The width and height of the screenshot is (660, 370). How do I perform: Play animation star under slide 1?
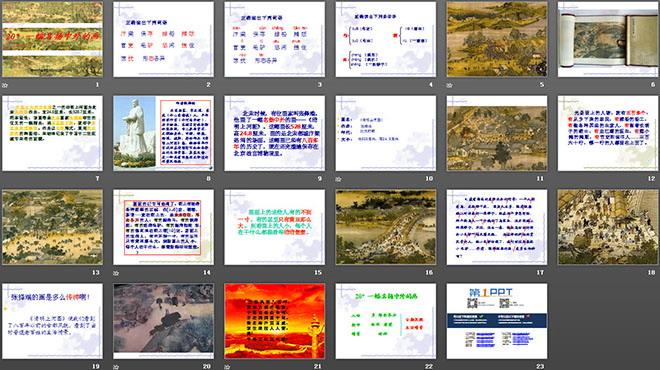pyautogui.click(x=5, y=85)
